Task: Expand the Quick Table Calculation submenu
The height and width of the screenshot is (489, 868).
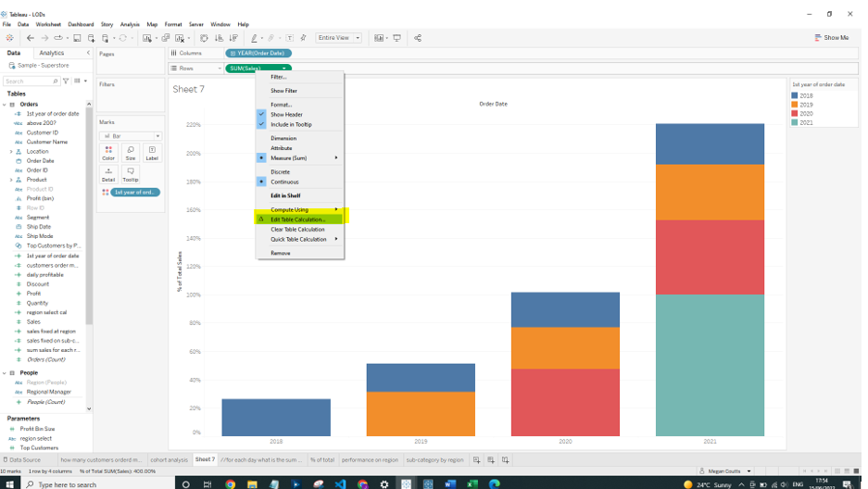Action: pos(298,239)
